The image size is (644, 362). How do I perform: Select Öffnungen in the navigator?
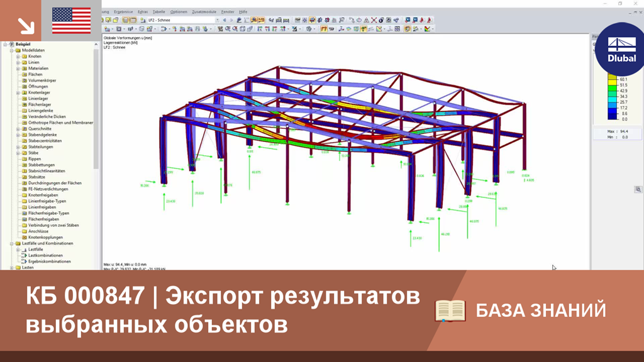pyautogui.click(x=38, y=87)
